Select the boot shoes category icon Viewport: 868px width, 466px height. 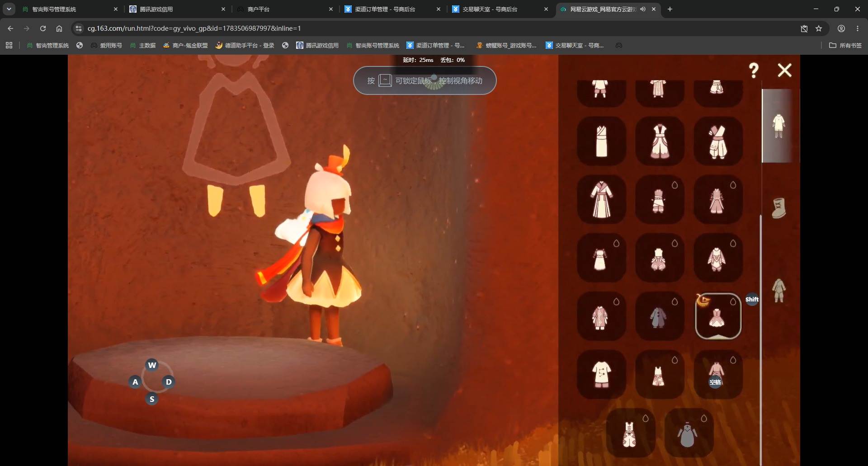[x=778, y=208]
